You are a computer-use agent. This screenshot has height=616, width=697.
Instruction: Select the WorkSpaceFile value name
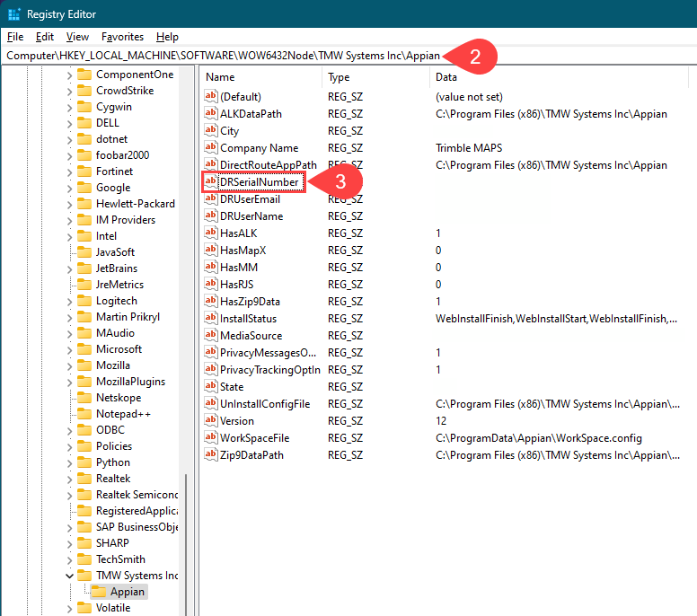point(255,438)
